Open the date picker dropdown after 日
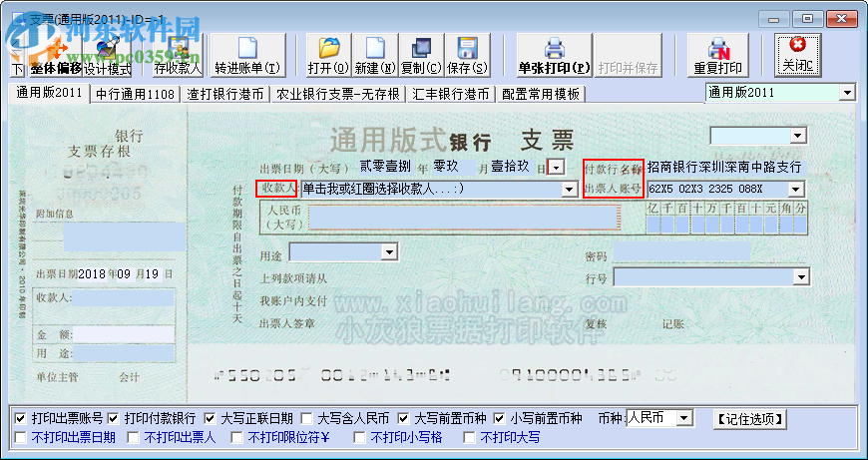The height and width of the screenshot is (460, 868). (x=557, y=167)
